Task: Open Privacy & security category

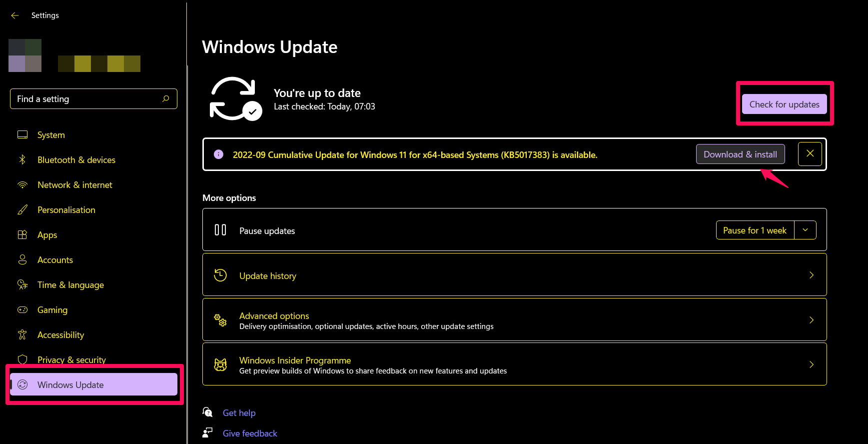Action: pos(93,359)
